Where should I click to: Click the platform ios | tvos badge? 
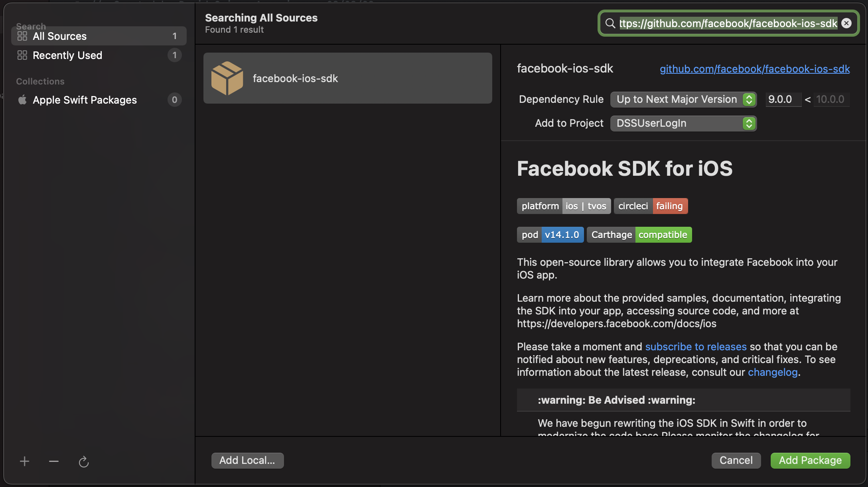pos(564,206)
